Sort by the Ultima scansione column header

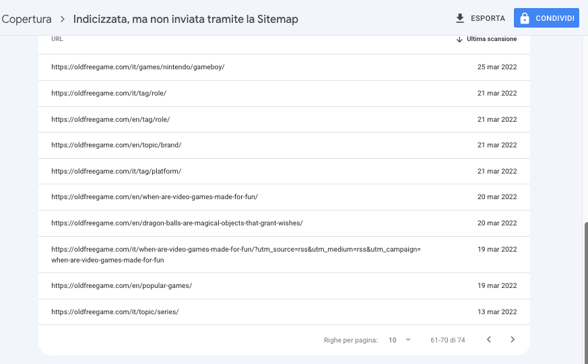492,39
